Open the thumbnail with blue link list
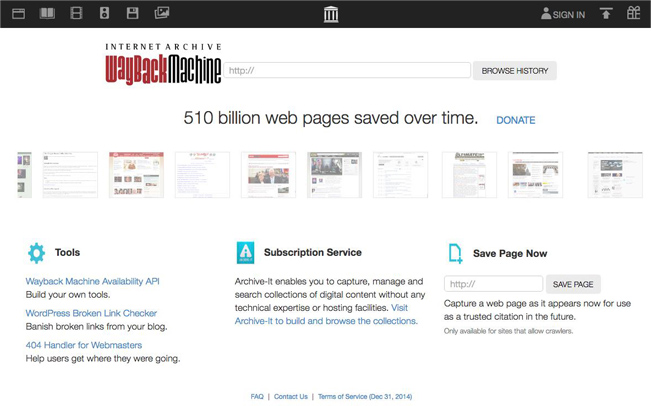651x406 pixels. [202, 175]
